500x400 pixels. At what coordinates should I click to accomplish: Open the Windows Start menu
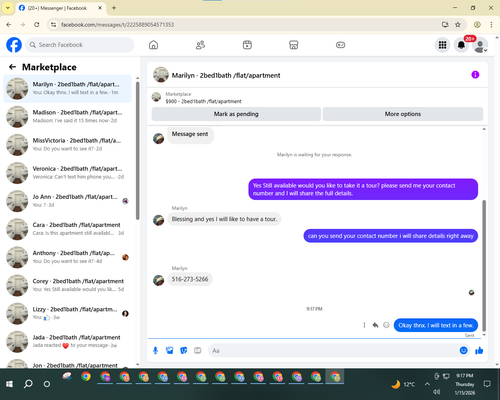coord(9,384)
